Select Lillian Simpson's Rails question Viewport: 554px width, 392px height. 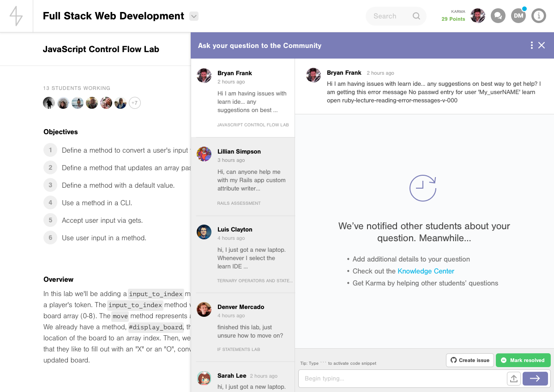tap(243, 177)
